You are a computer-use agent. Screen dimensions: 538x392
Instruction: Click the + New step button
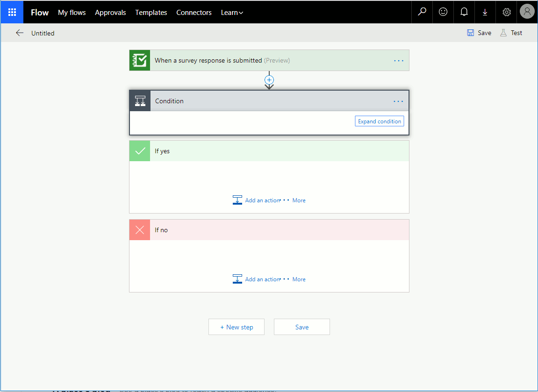tap(237, 327)
